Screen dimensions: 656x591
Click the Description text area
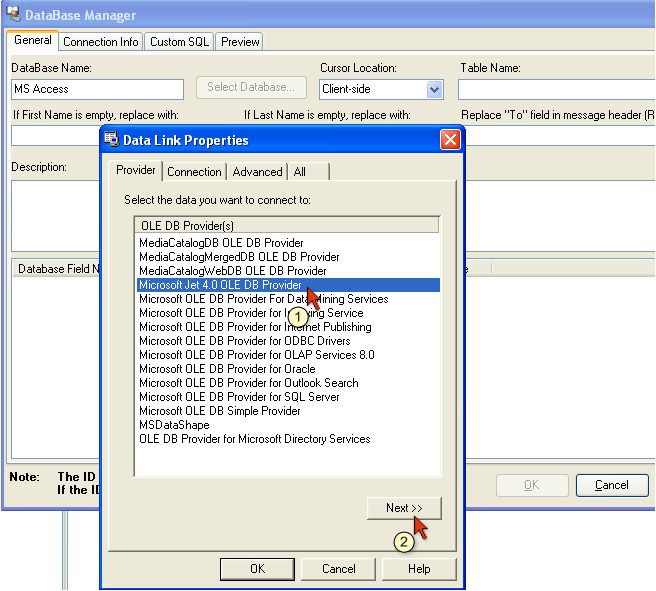(55, 216)
